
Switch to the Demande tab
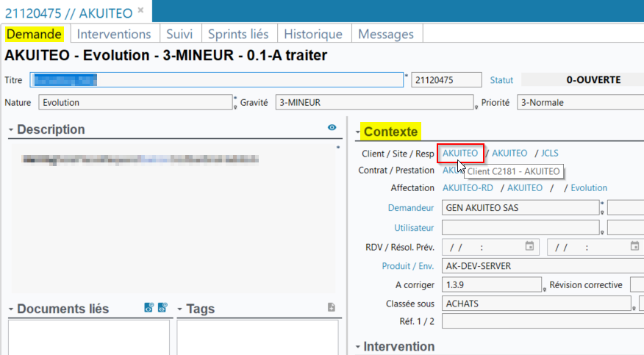[34, 34]
